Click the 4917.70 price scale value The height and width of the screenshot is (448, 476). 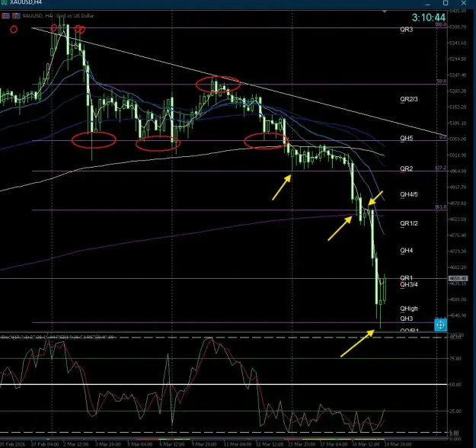click(458, 187)
